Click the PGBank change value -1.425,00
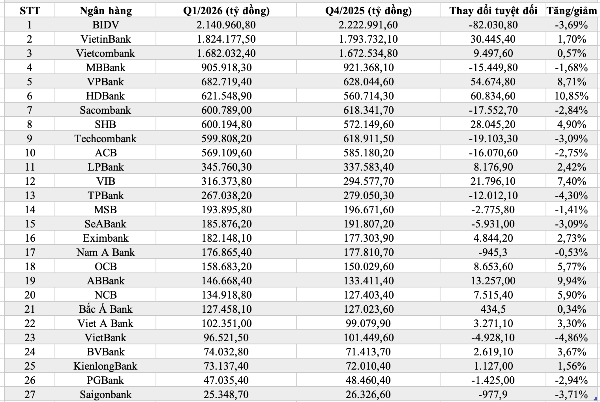Image resolution: width=600 pixels, height=402 pixels. 493,380
